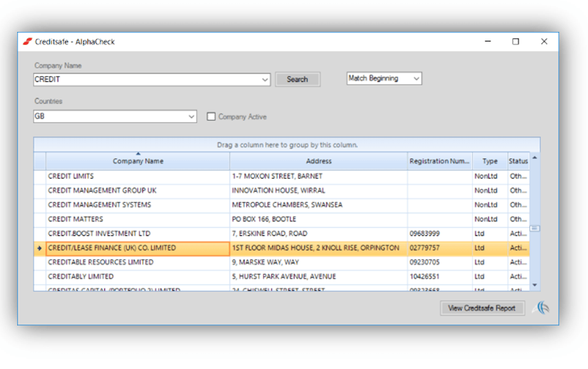The height and width of the screenshot is (369, 588).
Task: Select the CREDIT MATTERS row
Action: [x=281, y=219]
